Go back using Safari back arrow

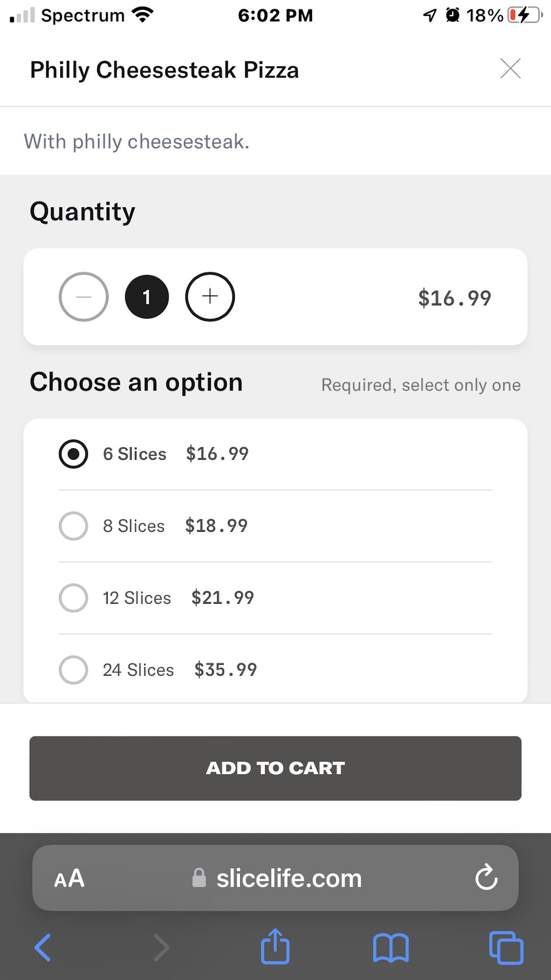43,948
